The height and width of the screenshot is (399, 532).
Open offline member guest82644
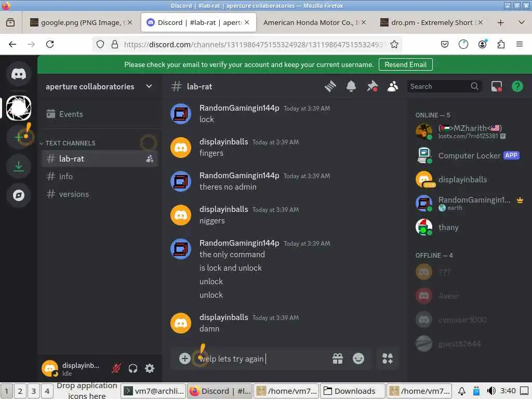click(470, 344)
